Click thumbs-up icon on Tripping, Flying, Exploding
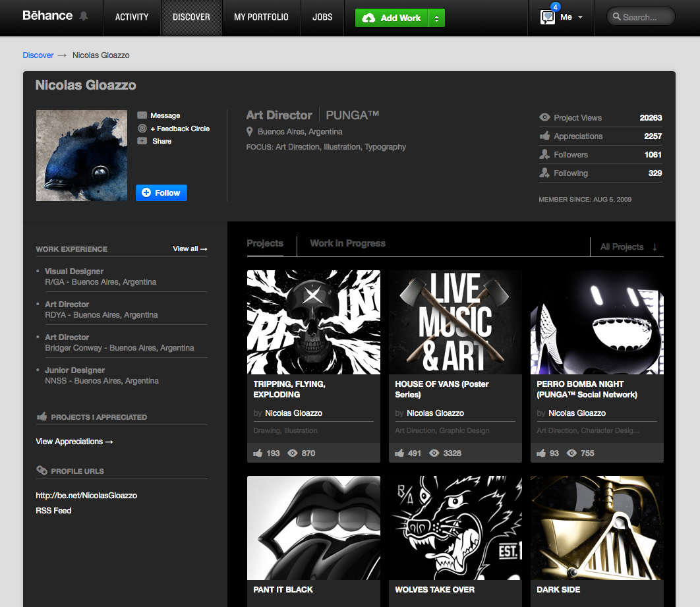The image size is (700, 607). tap(258, 453)
